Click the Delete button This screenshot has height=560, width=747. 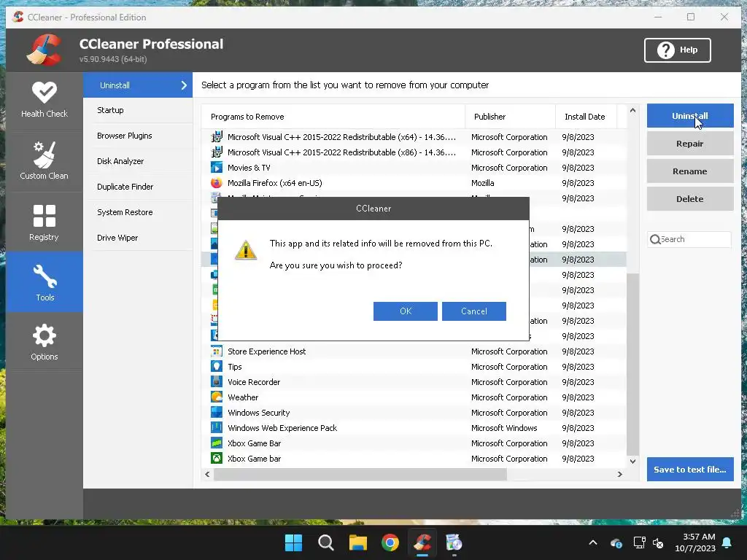[x=690, y=199]
